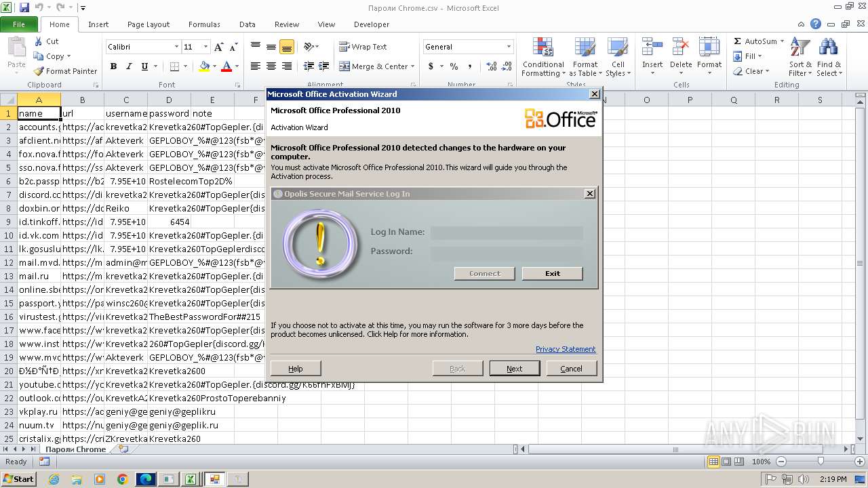Click the Insert cells icon
868x488 pixels.
click(652, 47)
